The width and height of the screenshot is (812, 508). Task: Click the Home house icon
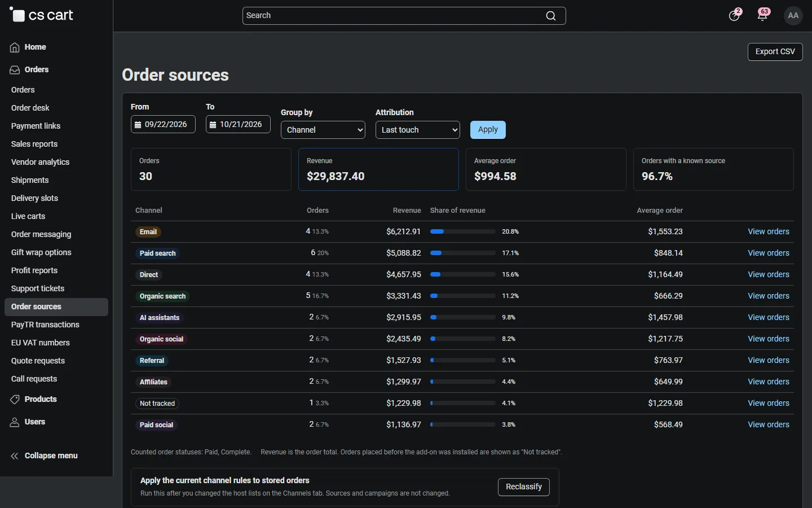coord(15,47)
